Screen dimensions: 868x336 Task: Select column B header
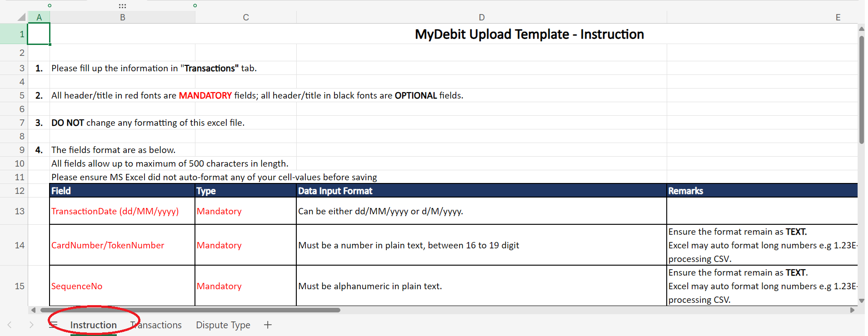(x=123, y=17)
